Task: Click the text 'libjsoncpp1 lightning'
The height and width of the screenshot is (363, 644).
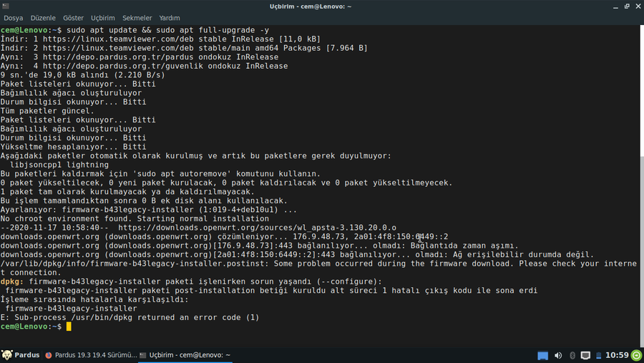Action: coord(59,165)
